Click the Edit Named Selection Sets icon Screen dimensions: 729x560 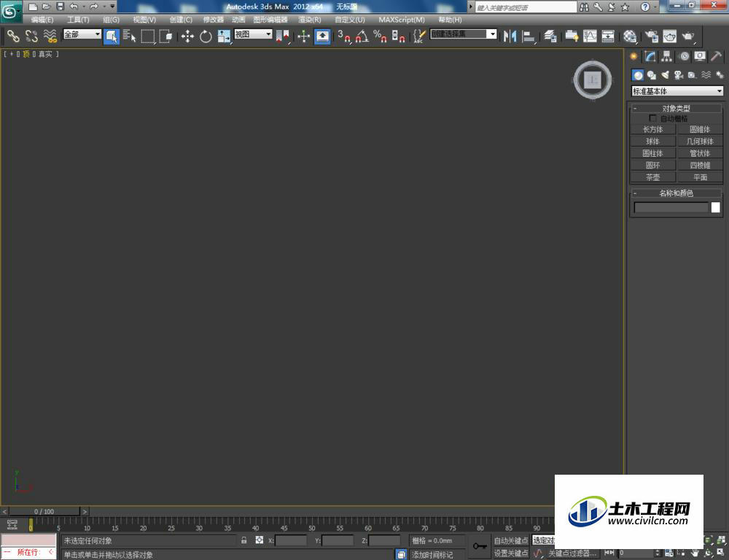pyautogui.click(x=419, y=36)
